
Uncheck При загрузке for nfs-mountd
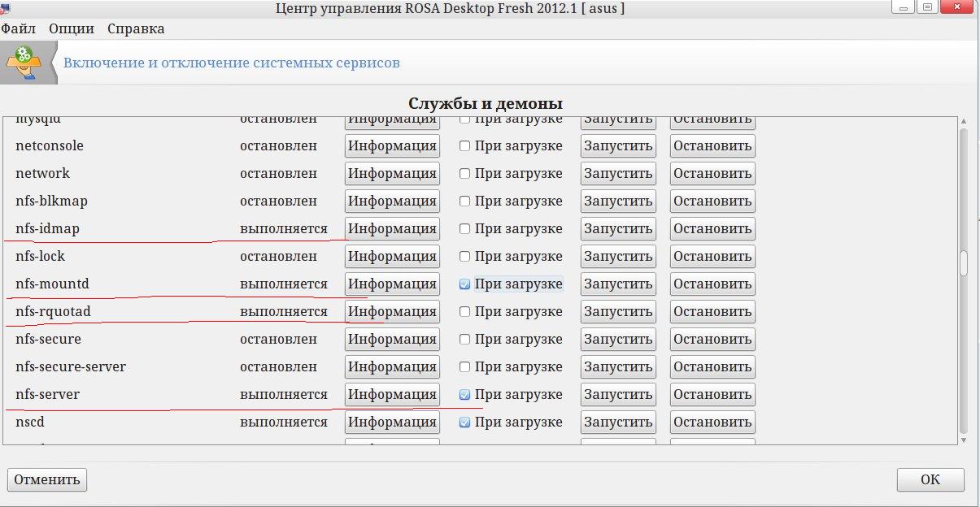tap(464, 284)
